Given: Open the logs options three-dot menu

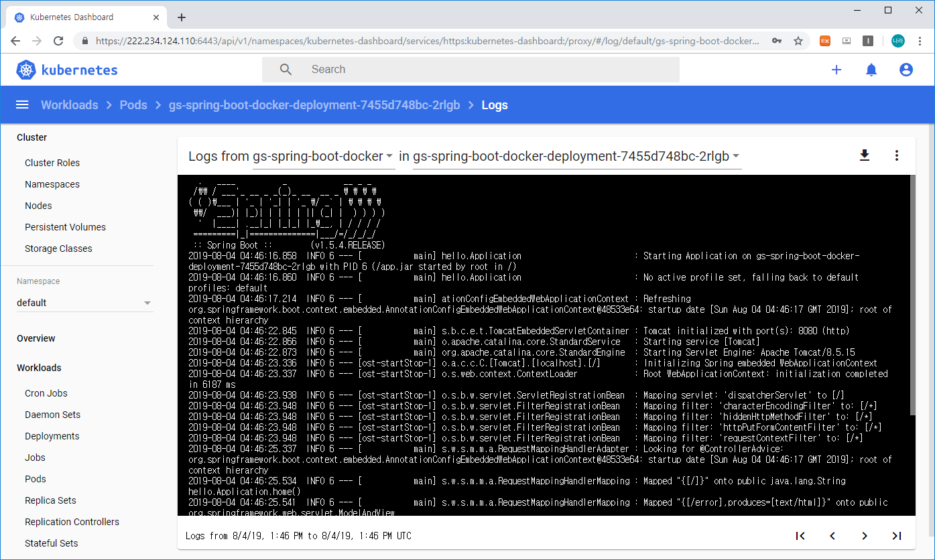Looking at the screenshot, I should [897, 155].
